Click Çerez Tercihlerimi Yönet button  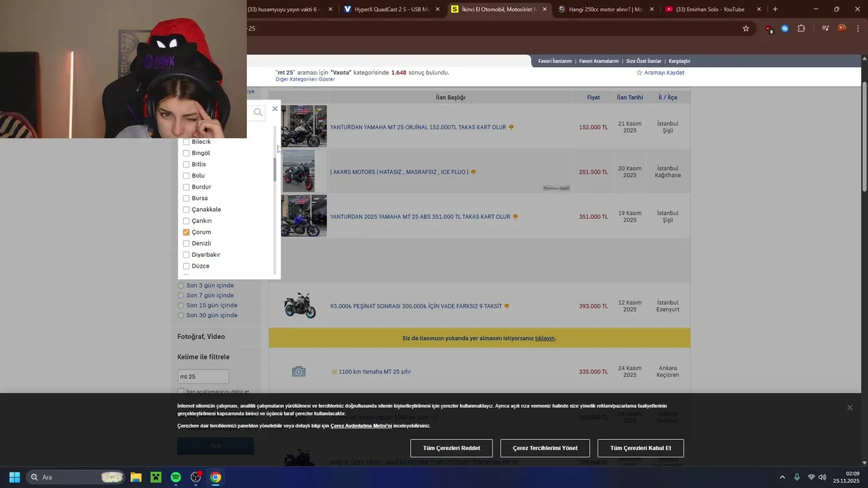click(x=545, y=448)
